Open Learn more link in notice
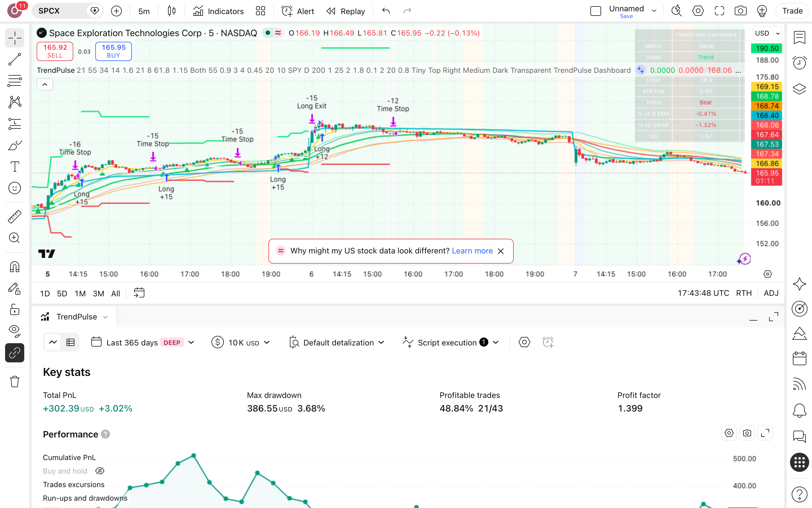Screen dimensions: 812x508 click(472, 251)
